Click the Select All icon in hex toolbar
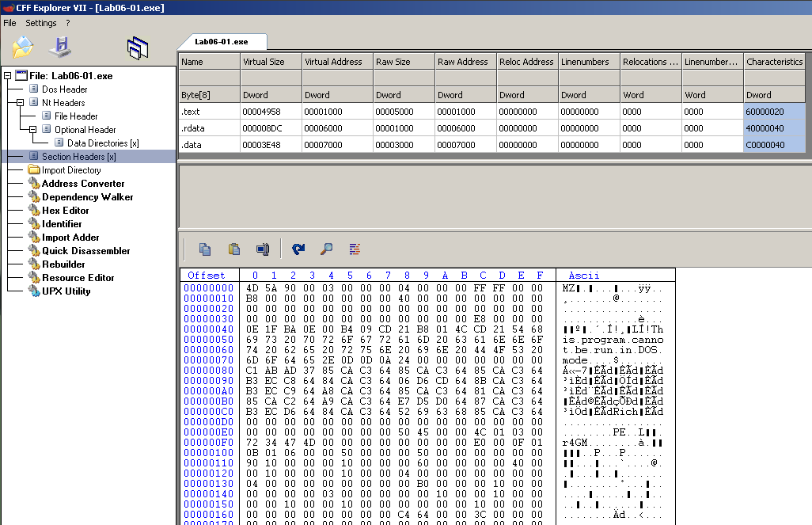Image resolution: width=812 pixels, height=525 pixels. [263, 249]
